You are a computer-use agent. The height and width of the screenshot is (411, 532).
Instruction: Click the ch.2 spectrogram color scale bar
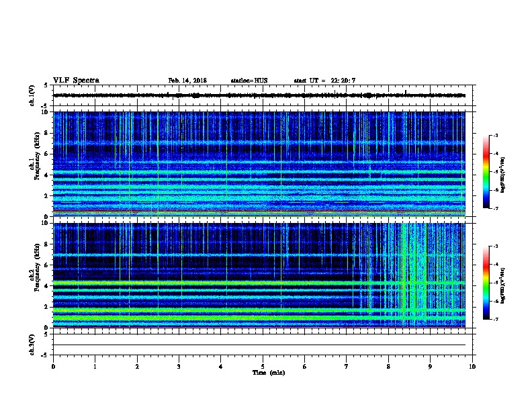coord(486,283)
